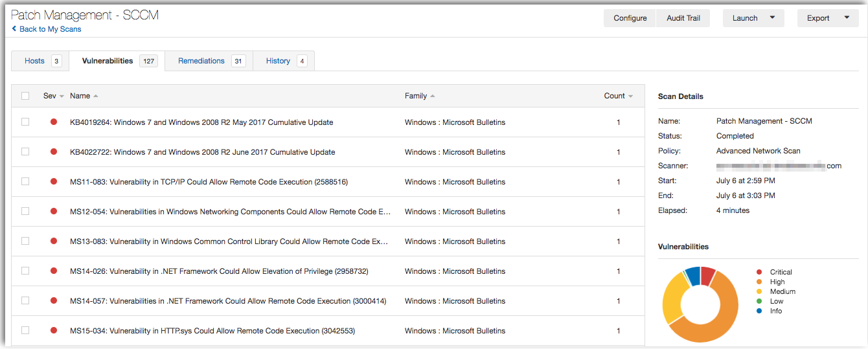Go back to My Scans
868x349 pixels.
(50, 29)
